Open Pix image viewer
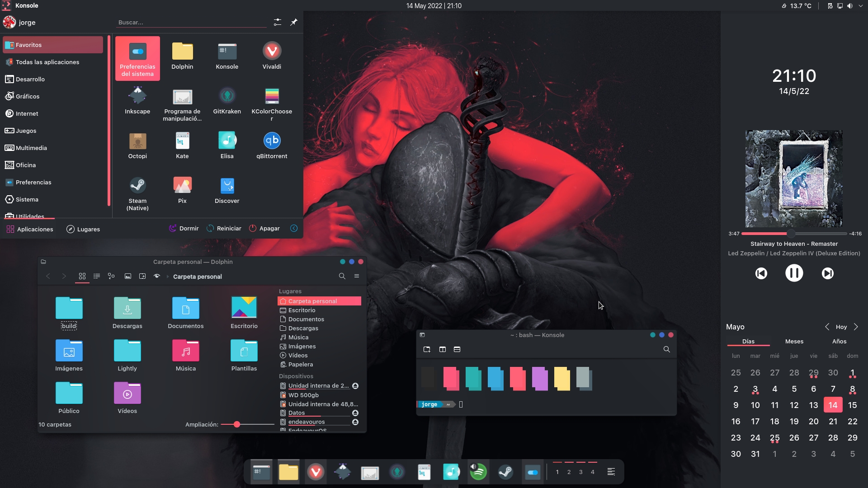 (x=182, y=190)
